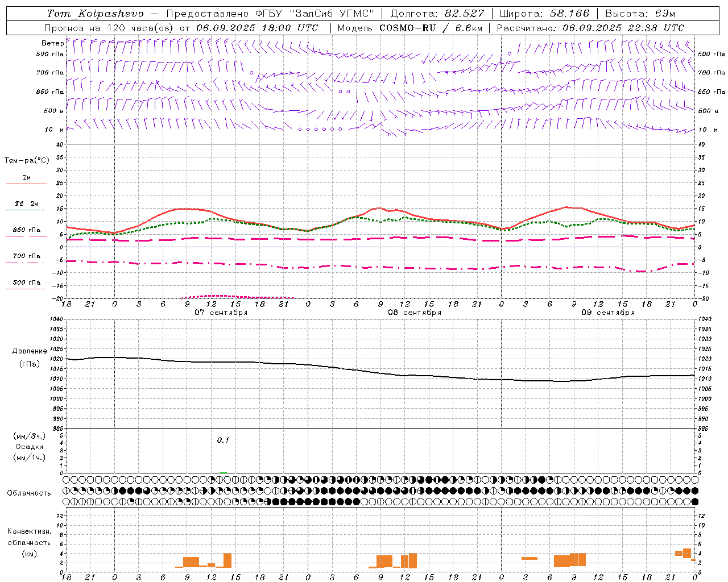Click the left 1040 pressure axis value
This screenshot has height=582, width=728.
tap(57, 319)
